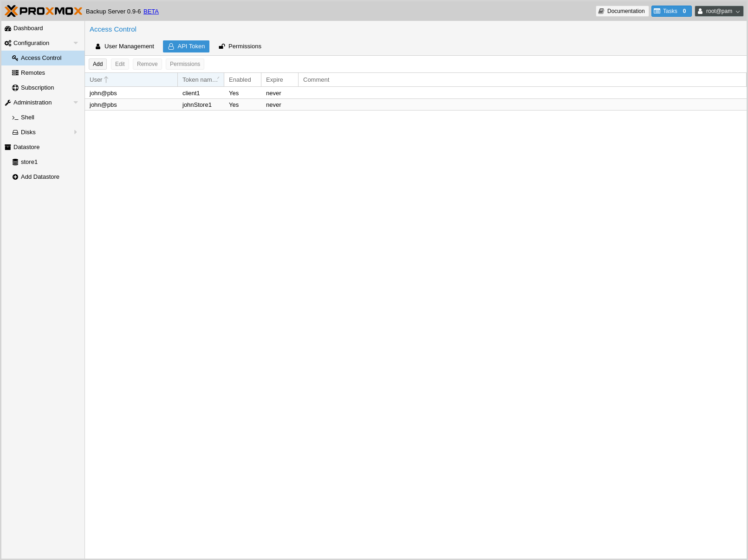Open the BETA version link
This screenshot has width=748, height=560.
151,12
